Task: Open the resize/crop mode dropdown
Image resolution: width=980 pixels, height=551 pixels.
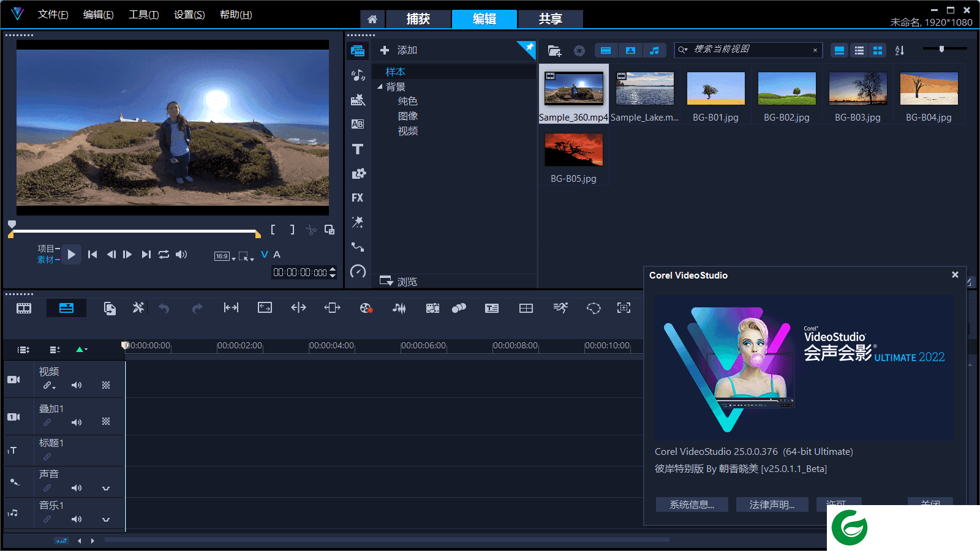Action: tap(246, 257)
